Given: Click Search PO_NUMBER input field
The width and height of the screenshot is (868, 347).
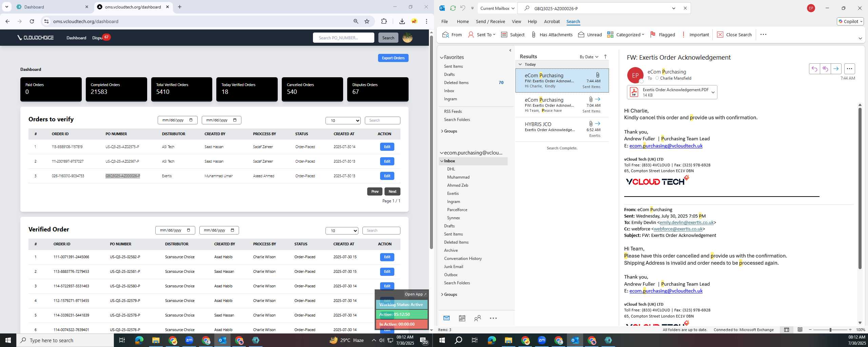Looking at the screenshot, I should click(343, 38).
